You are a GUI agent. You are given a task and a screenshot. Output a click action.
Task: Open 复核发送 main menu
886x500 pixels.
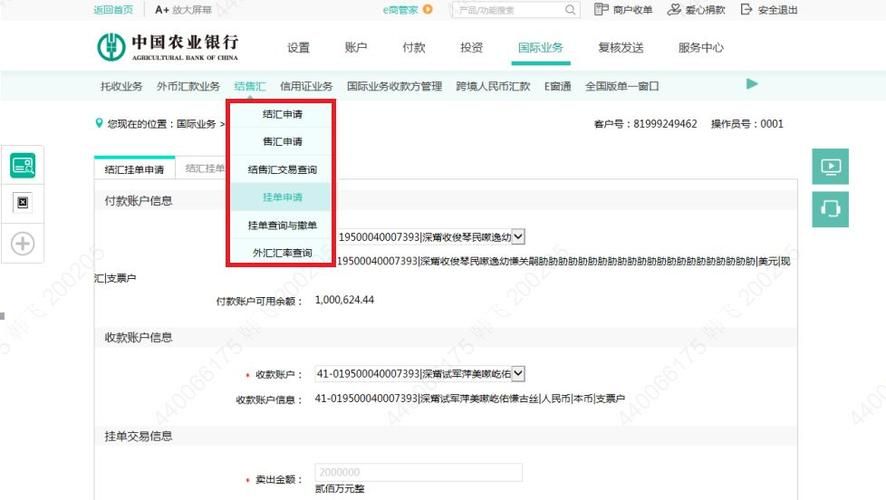[x=621, y=48]
